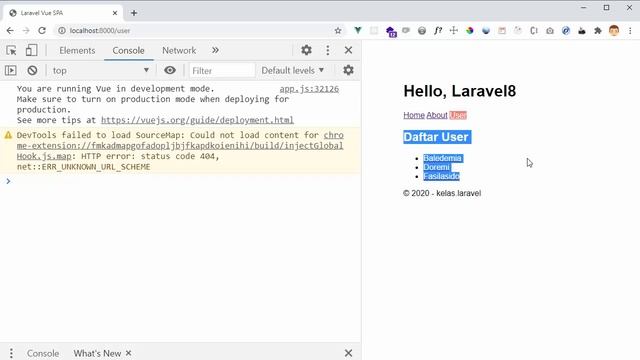
Task: Open the injectGlobalHook.js.map extension link
Action: 180,146
